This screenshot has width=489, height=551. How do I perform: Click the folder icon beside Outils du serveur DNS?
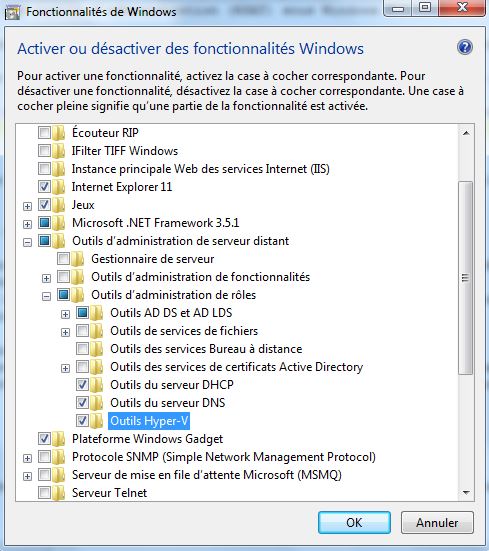[97, 403]
